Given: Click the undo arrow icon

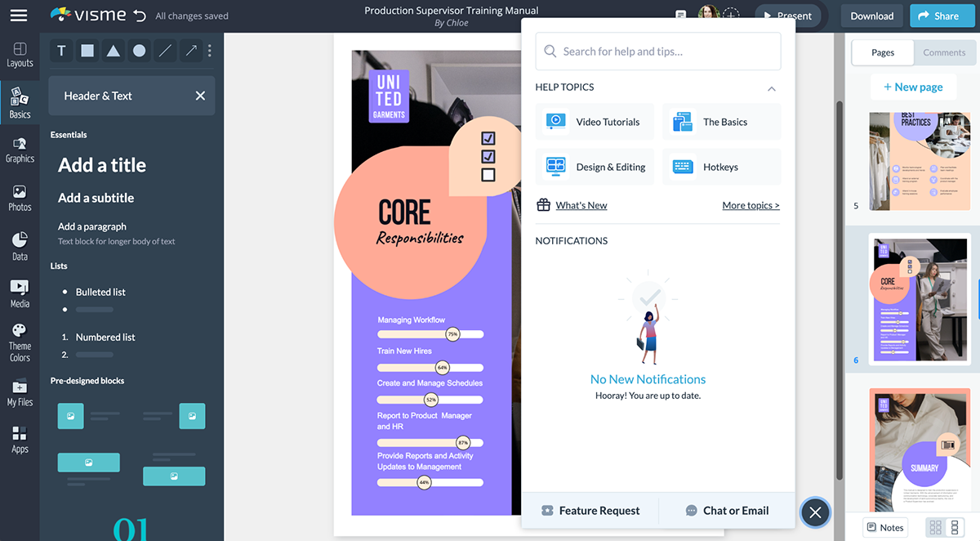Looking at the screenshot, I should click(140, 16).
